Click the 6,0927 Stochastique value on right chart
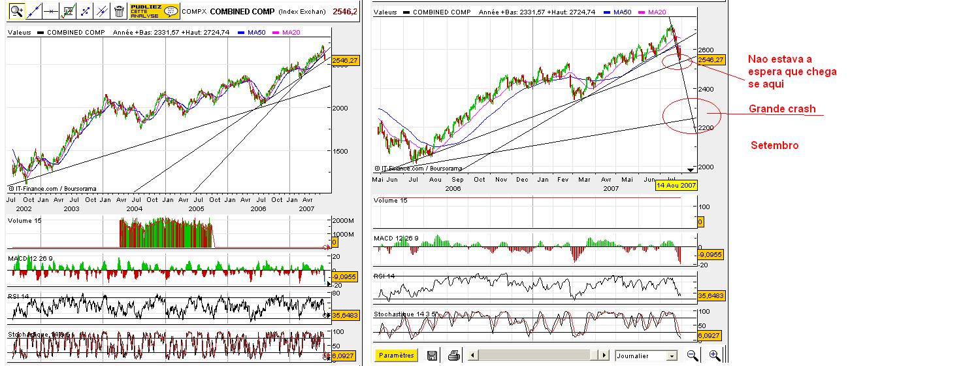Screen dimensions: 980x366 coord(709,335)
